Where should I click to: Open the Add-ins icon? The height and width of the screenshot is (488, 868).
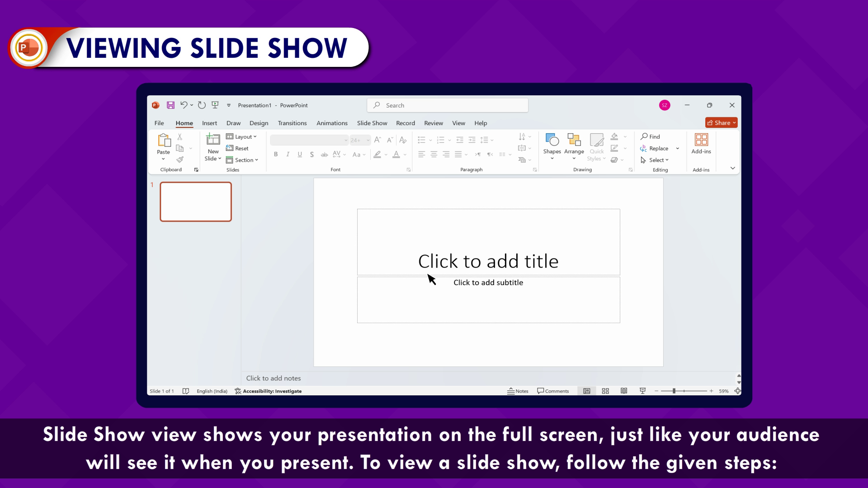(701, 140)
